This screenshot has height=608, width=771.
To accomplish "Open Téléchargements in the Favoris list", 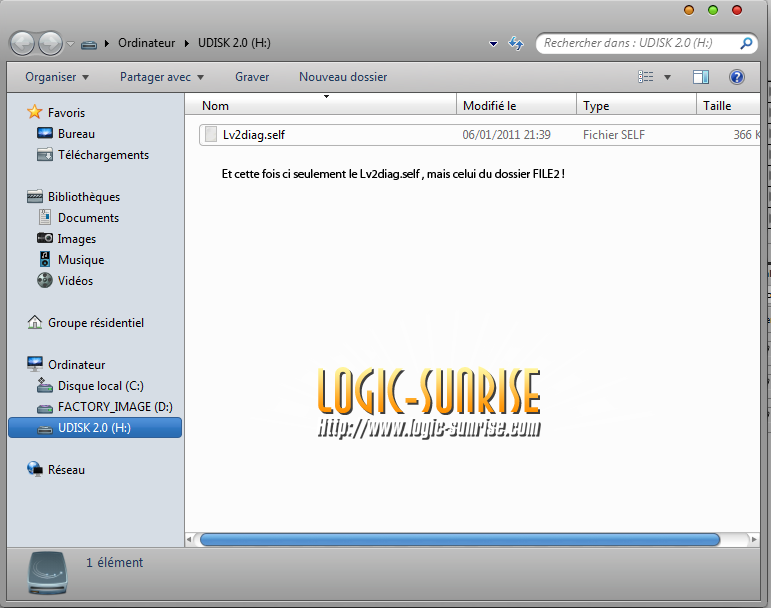I will tap(103, 155).
